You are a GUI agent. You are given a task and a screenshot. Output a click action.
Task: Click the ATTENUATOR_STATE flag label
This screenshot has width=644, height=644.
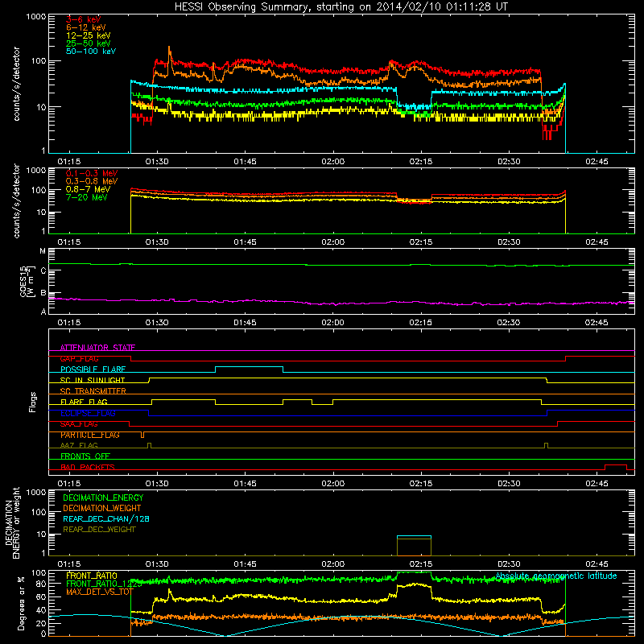coord(97,348)
